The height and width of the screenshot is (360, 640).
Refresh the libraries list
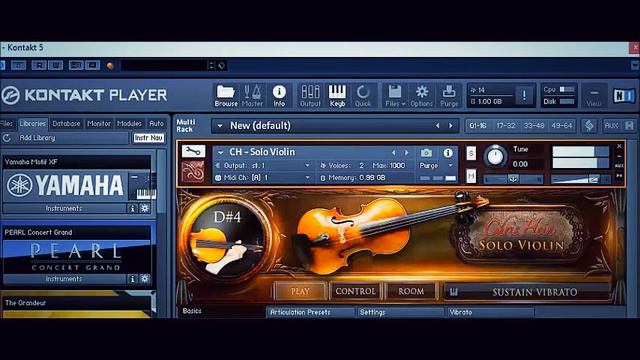[x=7, y=138]
